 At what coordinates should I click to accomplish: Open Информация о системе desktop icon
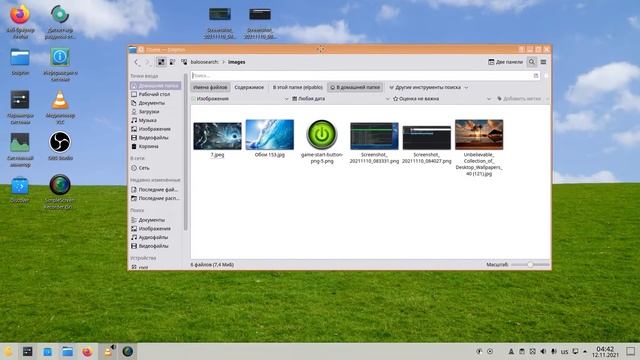(x=60, y=64)
